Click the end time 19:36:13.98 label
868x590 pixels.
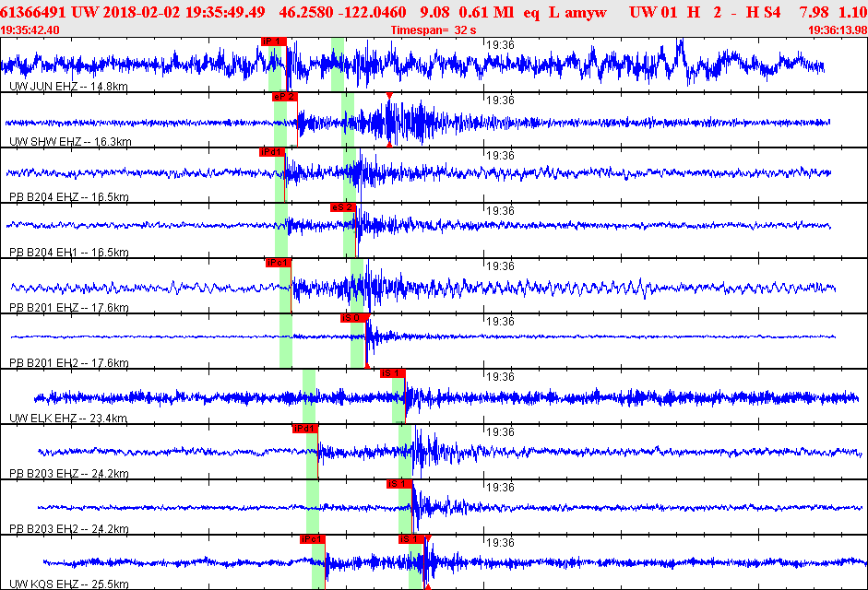(837, 30)
